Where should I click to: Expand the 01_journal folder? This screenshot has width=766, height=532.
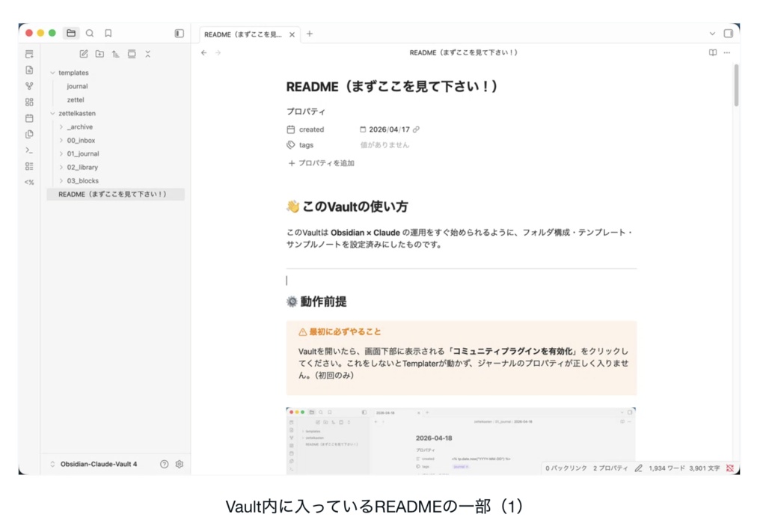click(x=61, y=153)
